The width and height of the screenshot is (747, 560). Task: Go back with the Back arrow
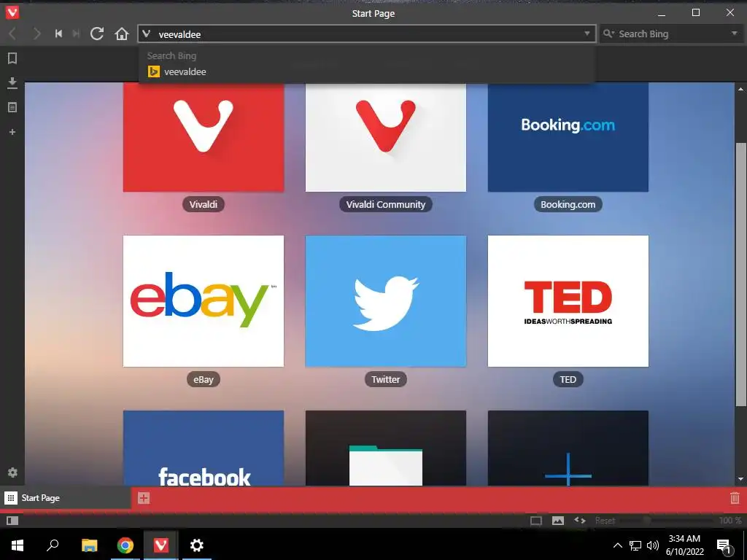12,34
